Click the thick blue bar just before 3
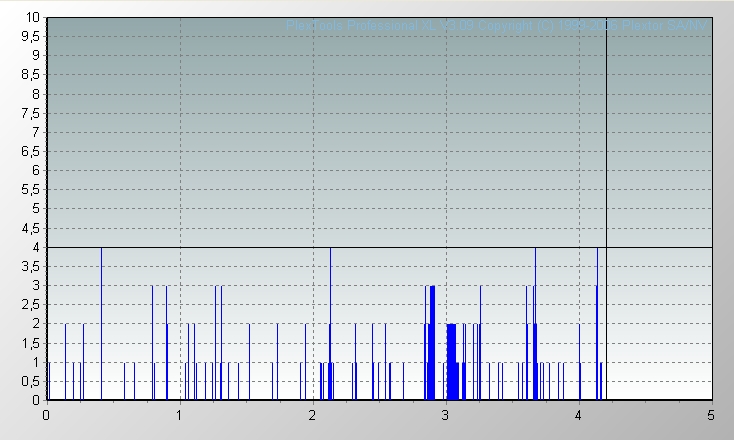This screenshot has width=734, height=440. [432, 345]
